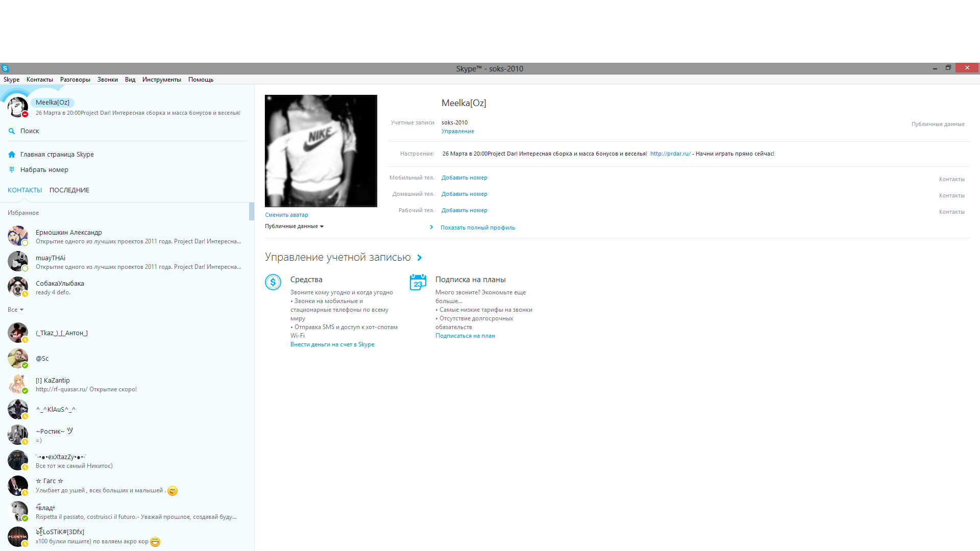Select contact [!] KaZantip name
Screen dimensions: 980x551
[x=53, y=381]
